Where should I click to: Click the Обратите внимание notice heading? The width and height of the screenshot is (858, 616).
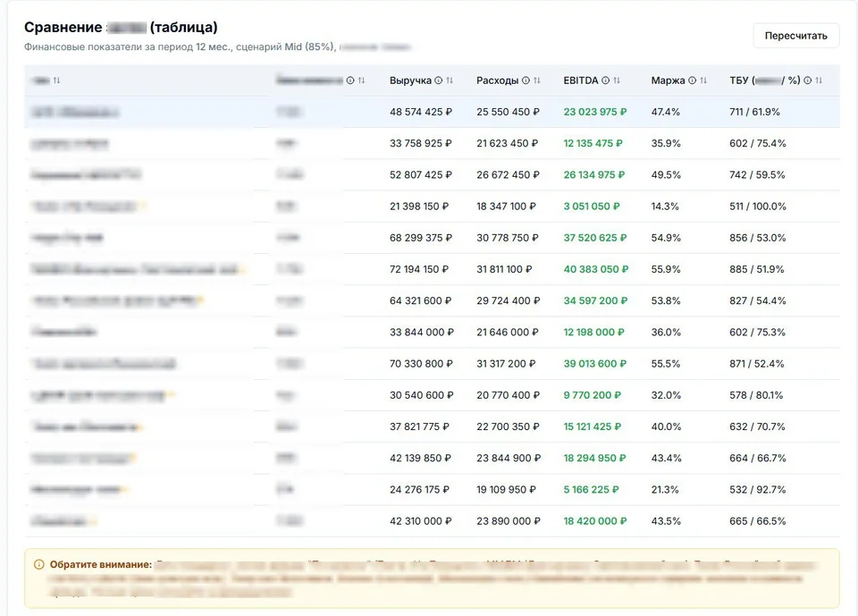click(101, 564)
